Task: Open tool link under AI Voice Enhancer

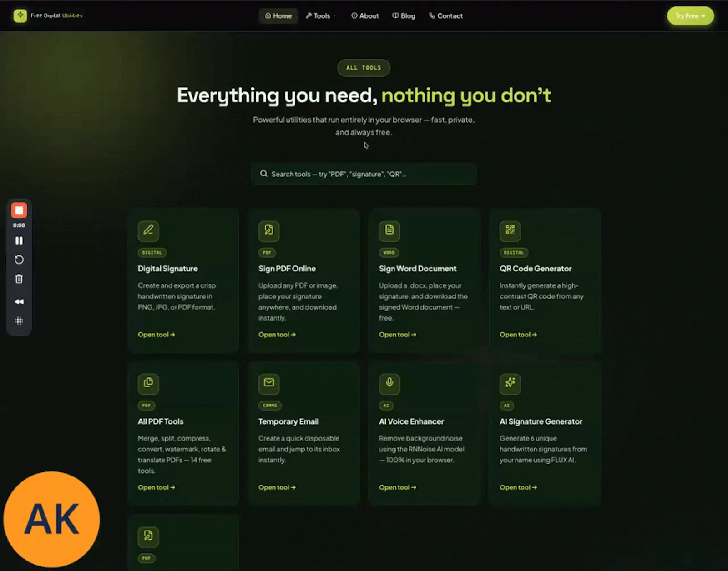Action: [398, 487]
